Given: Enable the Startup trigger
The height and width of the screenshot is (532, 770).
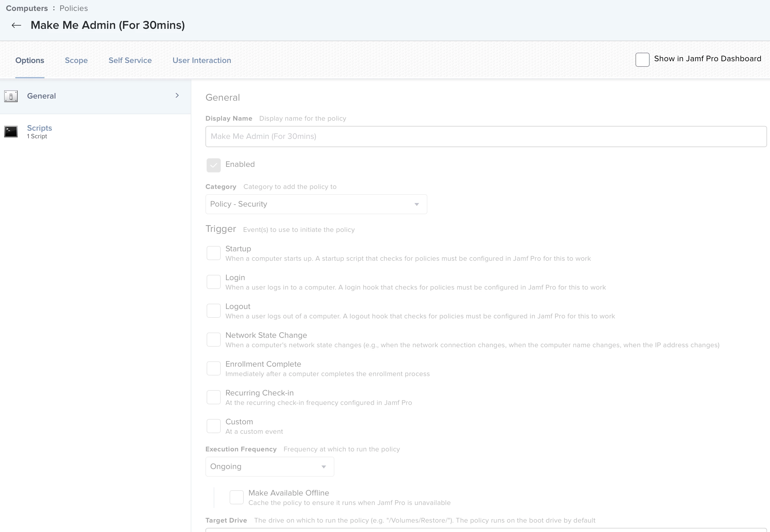Looking at the screenshot, I should [213, 253].
